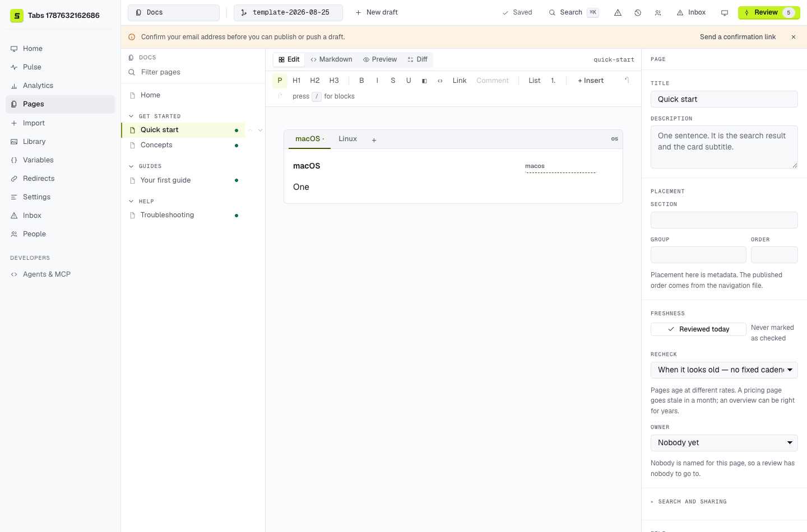This screenshot has height=532, width=807.
Task: Insert a Link from toolbar
Action: coord(460,81)
